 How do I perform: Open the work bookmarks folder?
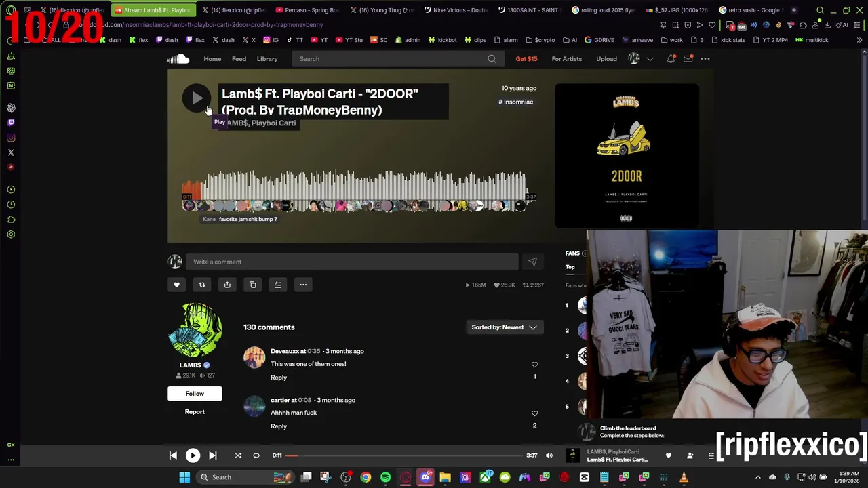(671, 40)
